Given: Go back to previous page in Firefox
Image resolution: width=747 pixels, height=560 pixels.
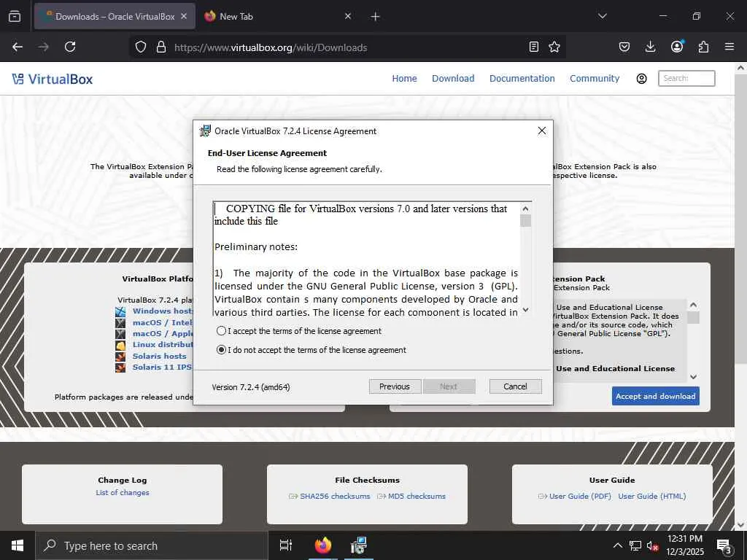Looking at the screenshot, I should point(18,47).
